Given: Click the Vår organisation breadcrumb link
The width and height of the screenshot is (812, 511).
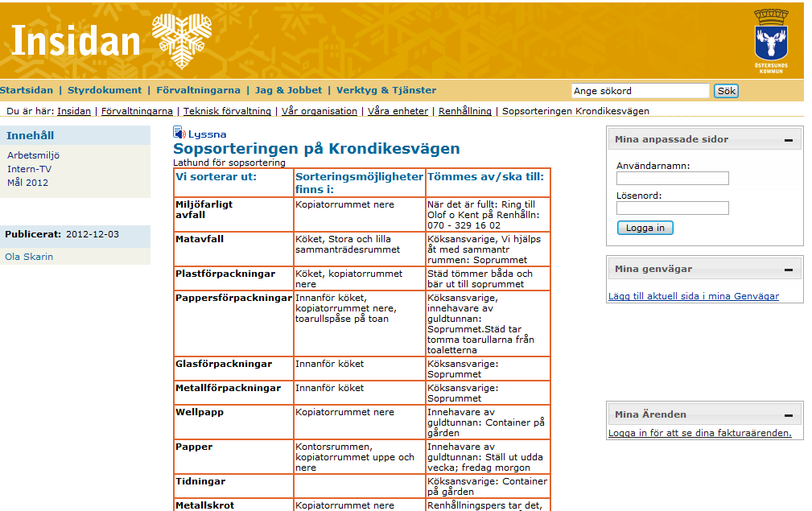Looking at the screenshot, I should point(319,111).
